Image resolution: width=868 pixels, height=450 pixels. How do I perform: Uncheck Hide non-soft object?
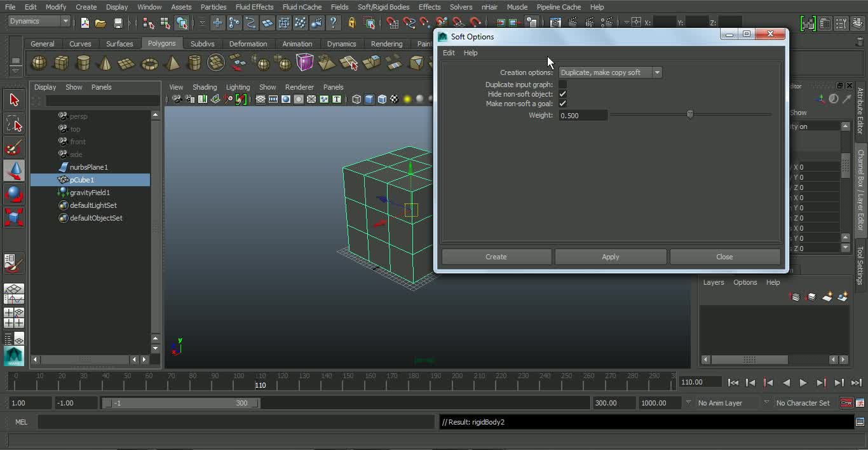tap(563, 94)
